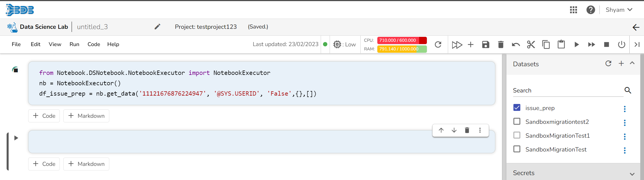
Task: Open the File menu
Action: coord(16,44)
